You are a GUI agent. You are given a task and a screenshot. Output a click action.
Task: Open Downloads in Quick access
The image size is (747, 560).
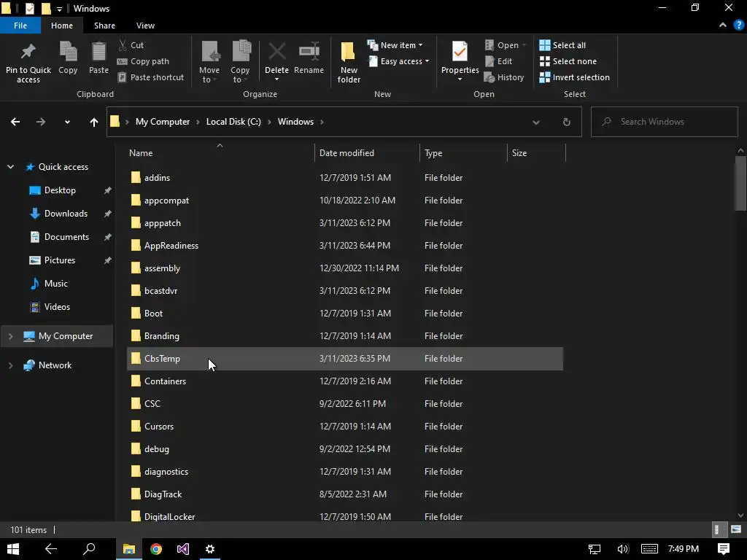click(x=66, y=214)
